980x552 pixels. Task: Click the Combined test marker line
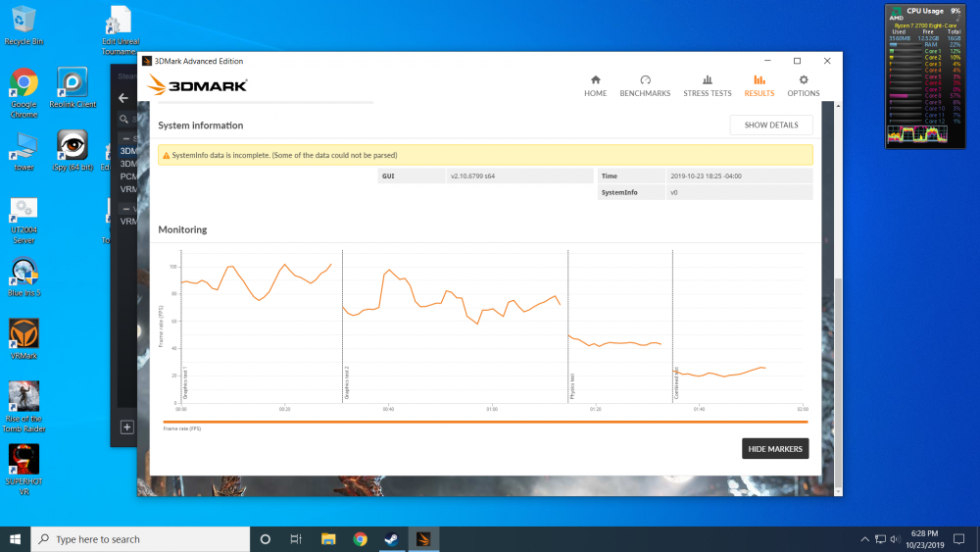(672, 326)
